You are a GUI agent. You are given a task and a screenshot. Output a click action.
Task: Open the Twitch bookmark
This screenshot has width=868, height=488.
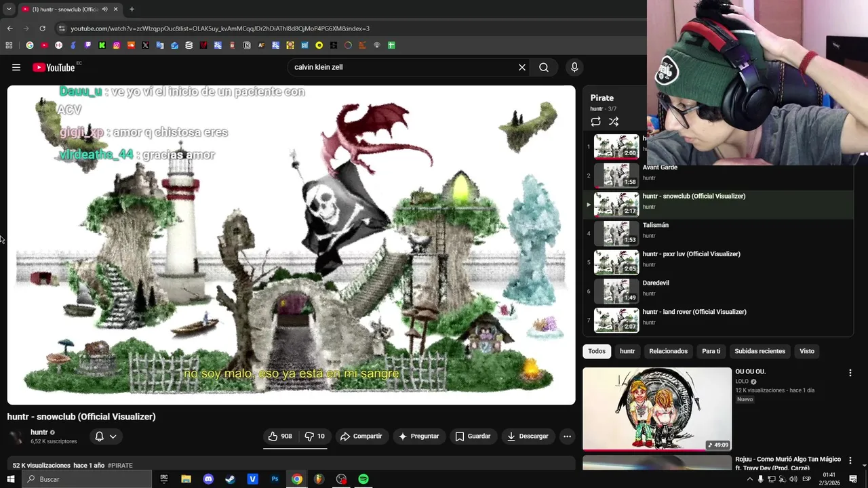[x=87, y=45]
